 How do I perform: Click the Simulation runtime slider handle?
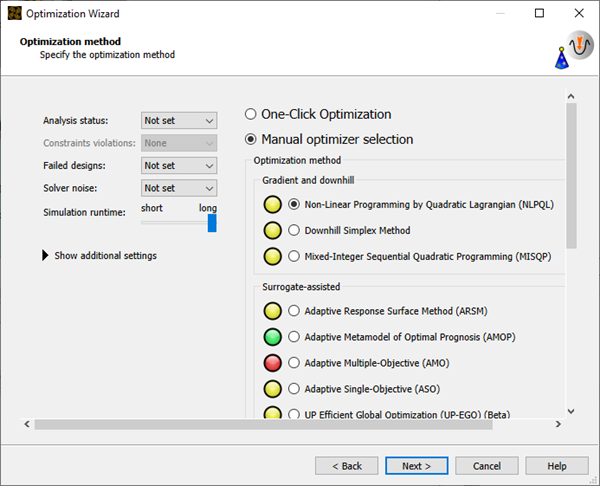212,223
